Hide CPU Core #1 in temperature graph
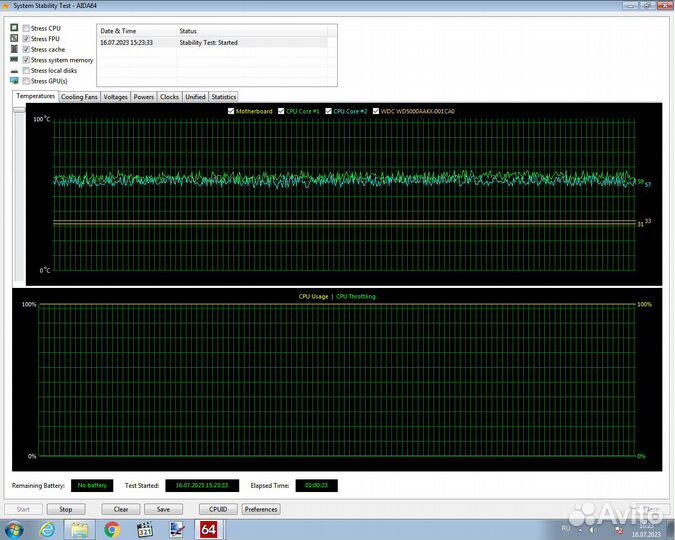Image resolution: width=675 pixels, height=540 pixels. (282, 111)
